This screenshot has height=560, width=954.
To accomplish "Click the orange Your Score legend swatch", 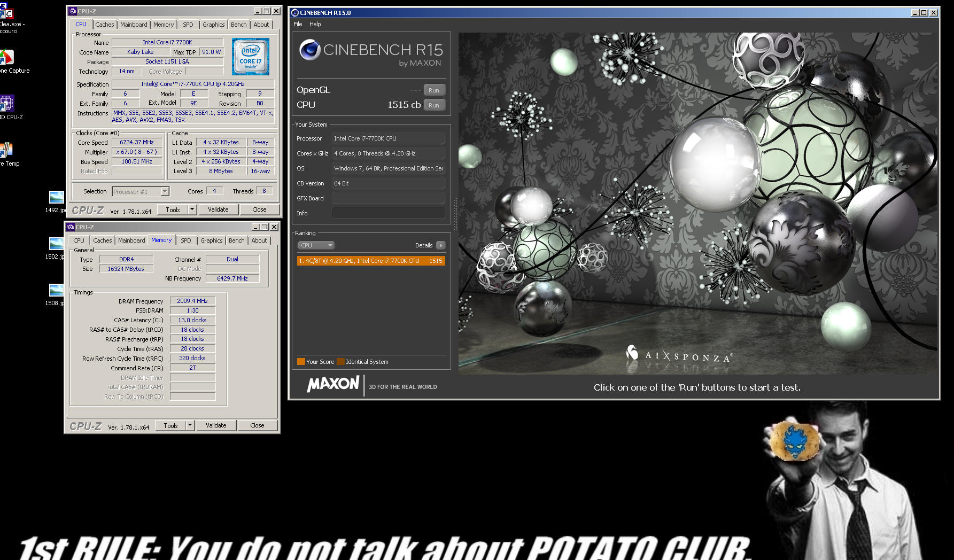I will point(301,362).
